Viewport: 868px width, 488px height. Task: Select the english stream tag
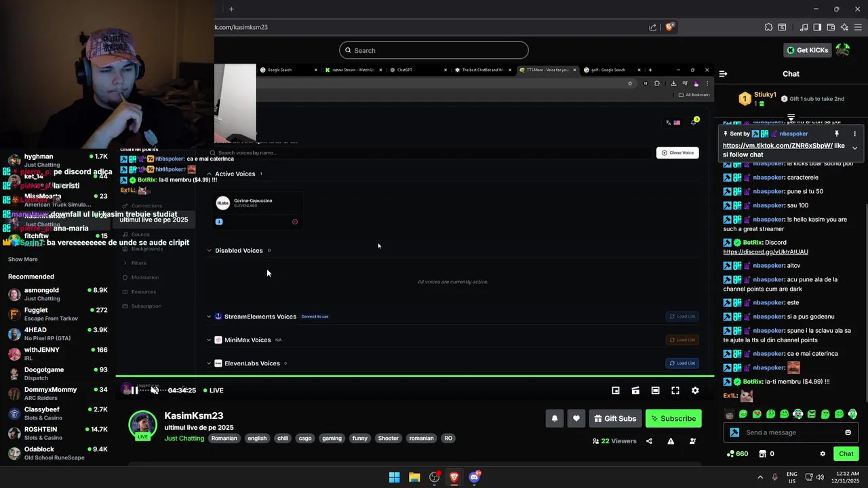(x=257, y=439)
